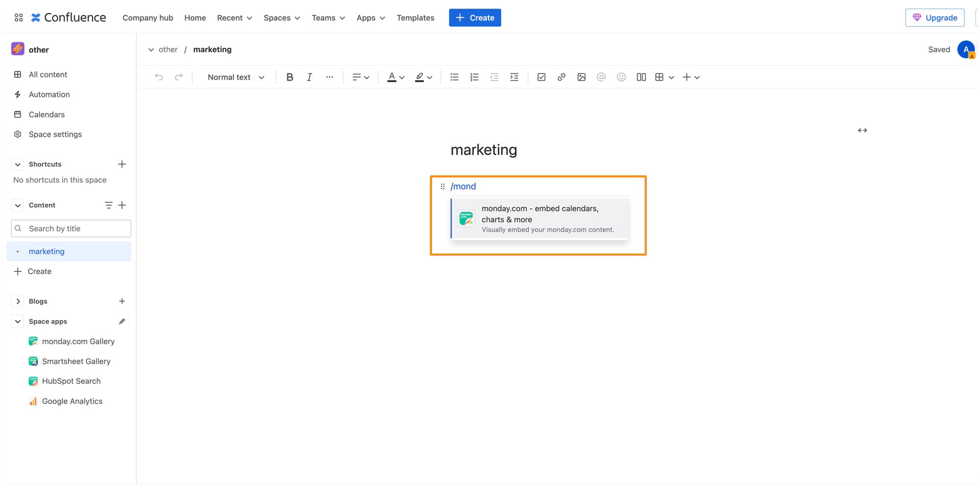Click the blue Create button
The height and width of the screenshot is (487, 980).
click(475, 17)
